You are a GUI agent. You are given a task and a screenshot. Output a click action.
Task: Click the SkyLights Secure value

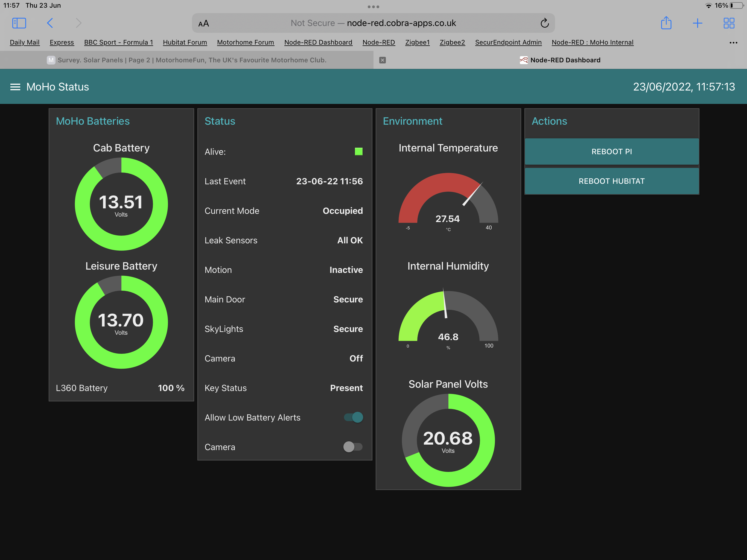[348, 329]
